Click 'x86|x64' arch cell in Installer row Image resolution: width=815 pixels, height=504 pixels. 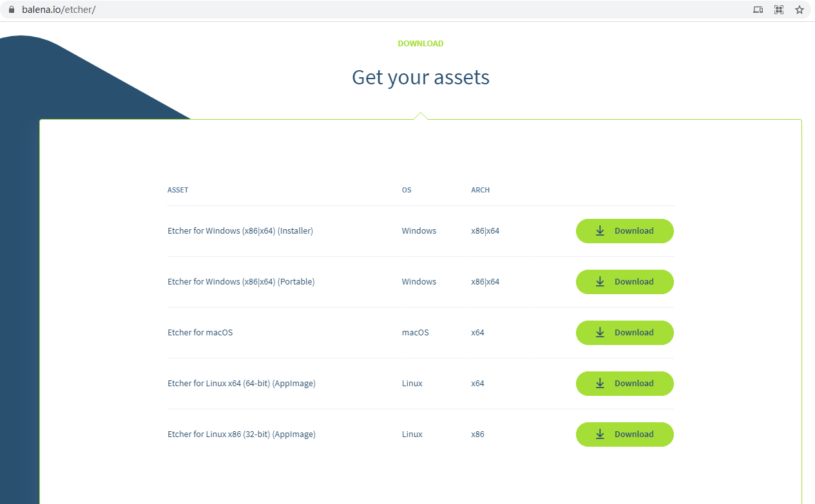pyautogui.click(x=485, y=231)
